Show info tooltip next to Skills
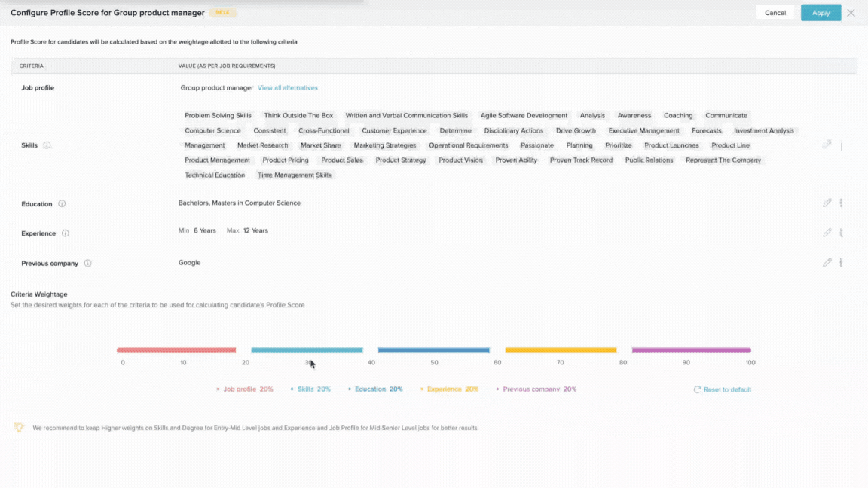868x488 pixels. pyautogui.click(x=47, y=145)
